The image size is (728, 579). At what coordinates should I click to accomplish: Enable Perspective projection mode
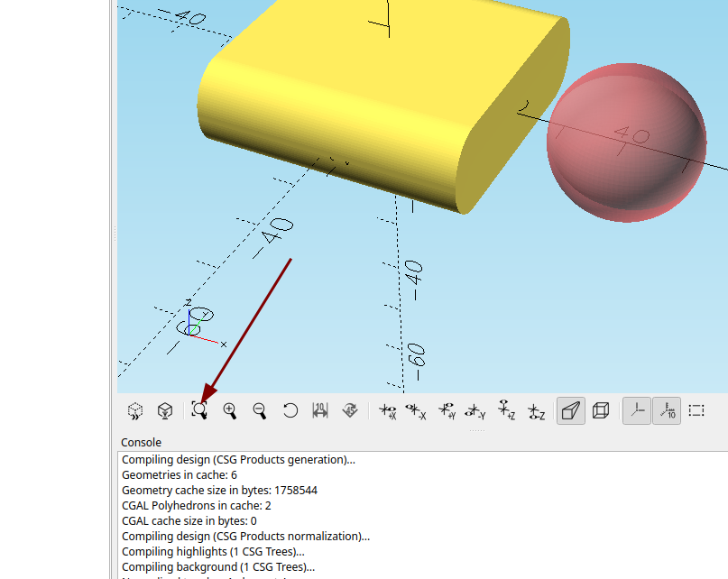pyautogui.click(x=571, y=411)
